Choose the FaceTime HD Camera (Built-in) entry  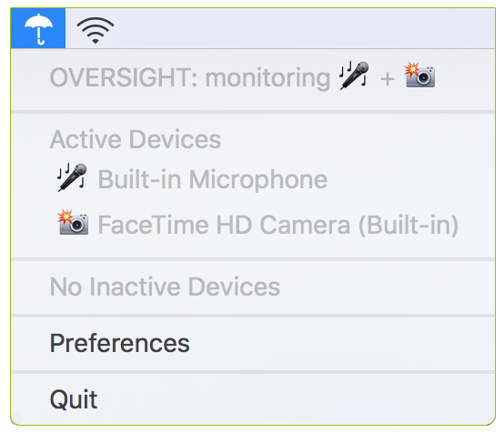pos(278,225)
